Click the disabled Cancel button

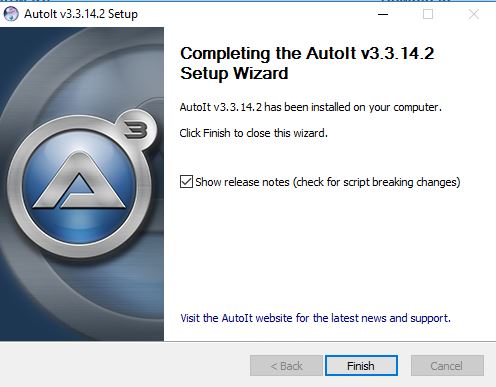coord(447,366)
